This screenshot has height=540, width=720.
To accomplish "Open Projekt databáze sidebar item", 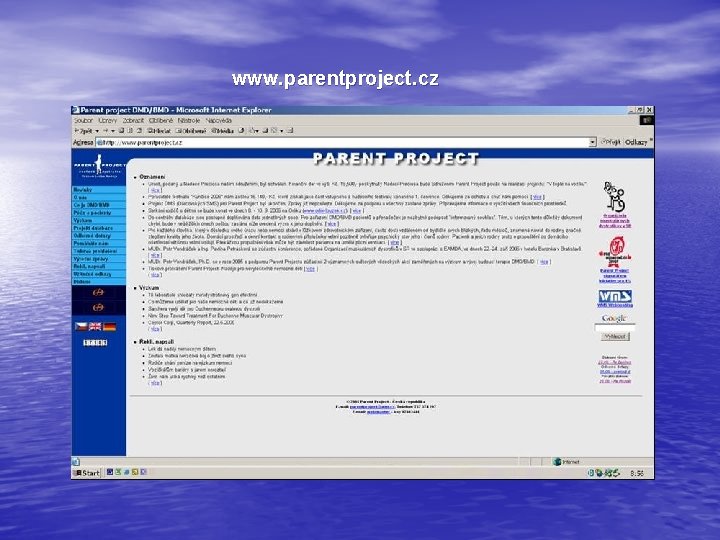I will coord(99,228).
